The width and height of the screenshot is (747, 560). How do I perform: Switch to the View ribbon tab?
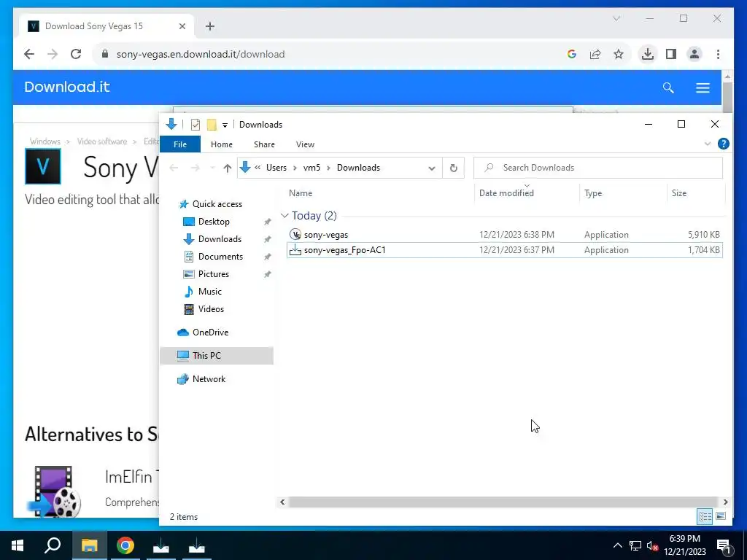click(305, 144)
